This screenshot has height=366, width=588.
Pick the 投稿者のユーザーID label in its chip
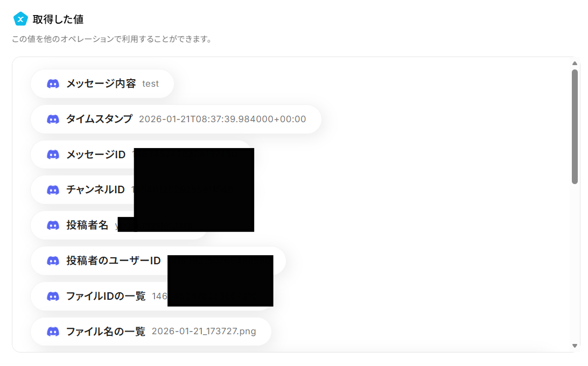[x=114, y=261]
